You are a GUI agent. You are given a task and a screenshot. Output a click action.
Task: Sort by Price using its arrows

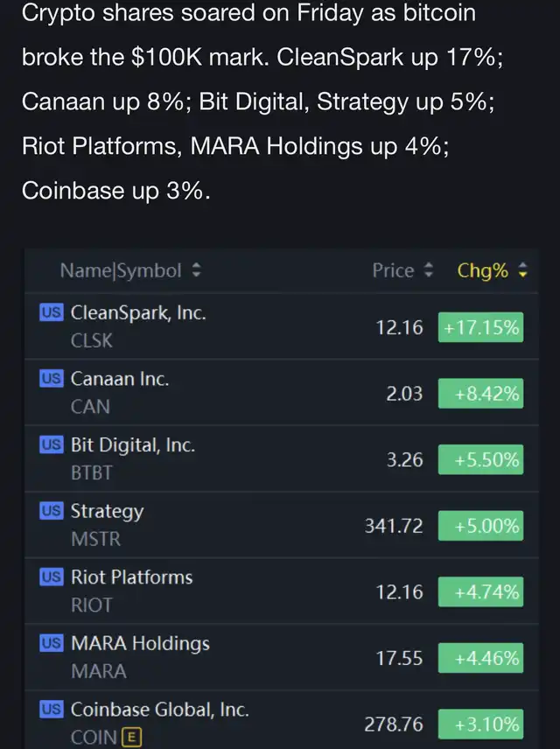(x=429, y=270)
